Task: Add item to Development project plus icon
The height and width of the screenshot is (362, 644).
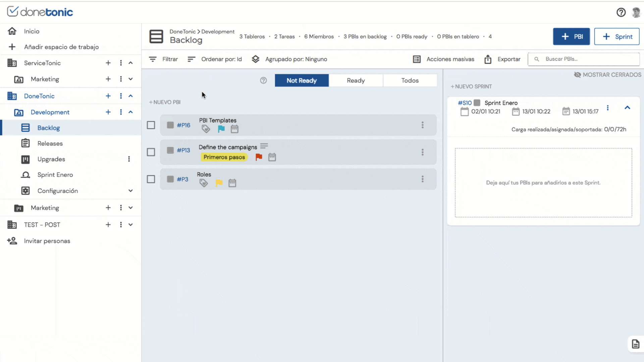Action: click(108, 112)
